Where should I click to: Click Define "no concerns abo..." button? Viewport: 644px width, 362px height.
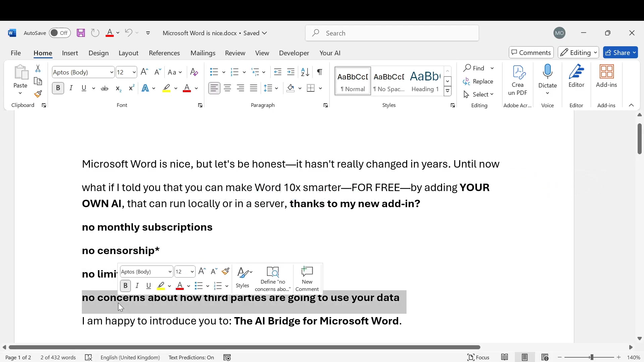pyautogui.click(x=273, y=279)
